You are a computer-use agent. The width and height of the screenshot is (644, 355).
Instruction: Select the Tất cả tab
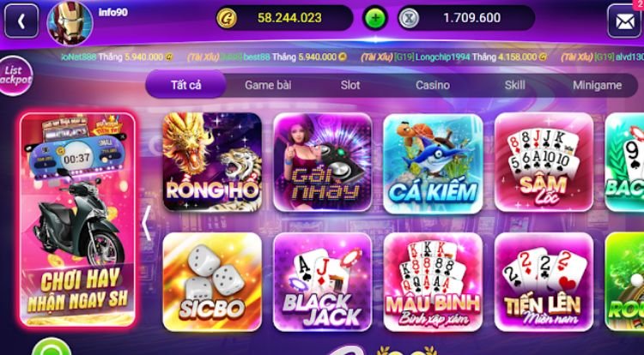click(185, 85)
